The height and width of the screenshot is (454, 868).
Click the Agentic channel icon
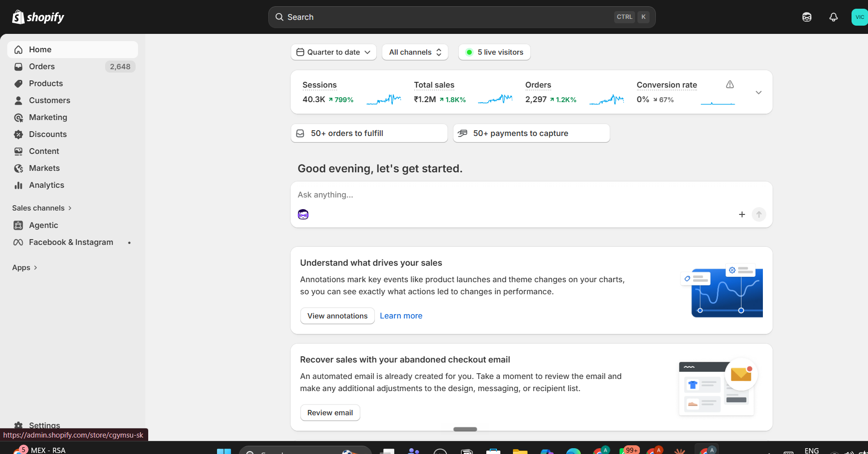tap(18, 225)
